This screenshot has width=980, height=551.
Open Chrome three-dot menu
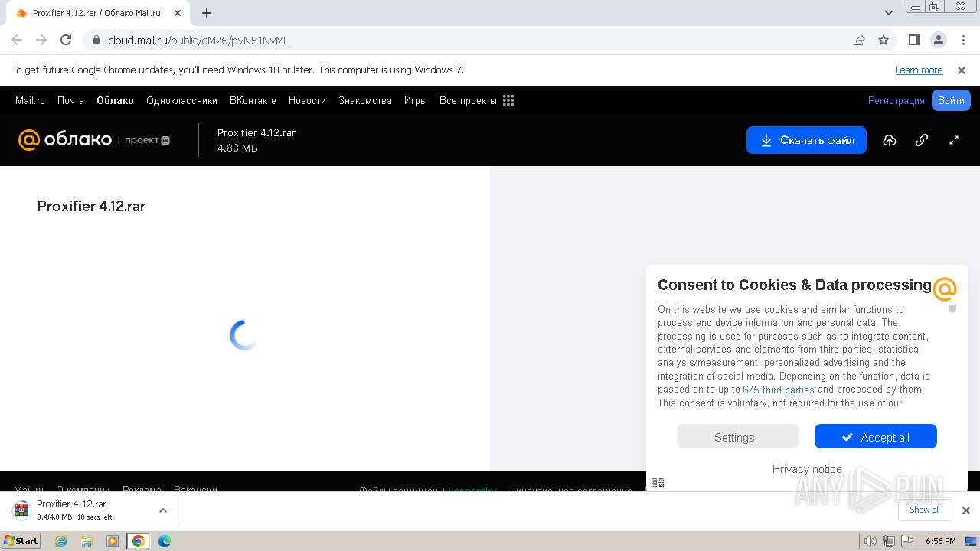963,40
